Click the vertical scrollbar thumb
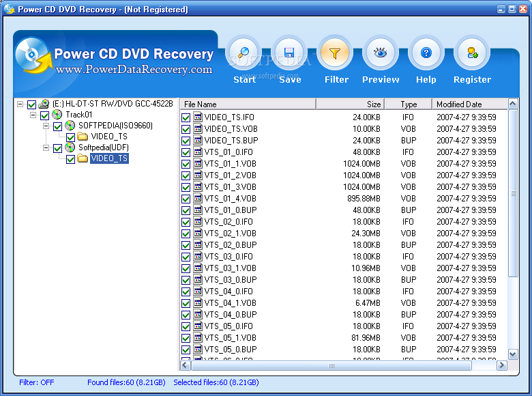Screen dimensions: 532x396 [513, 193]
